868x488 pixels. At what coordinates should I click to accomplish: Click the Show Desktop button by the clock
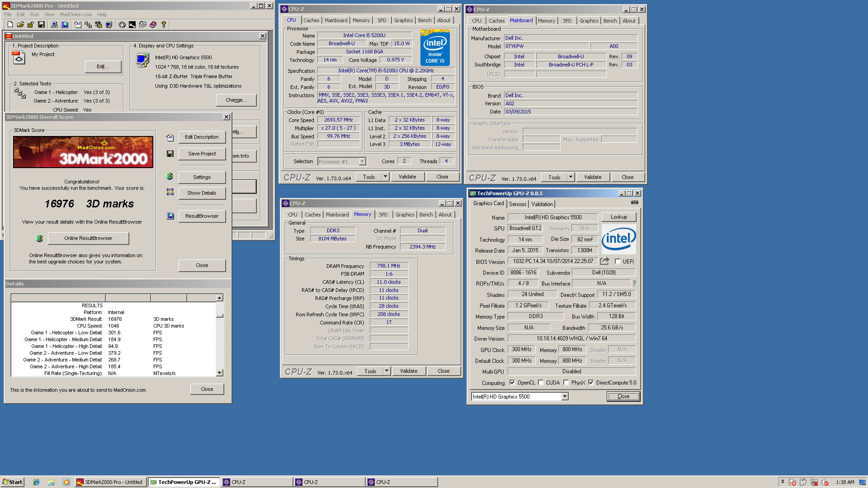tap(863, 482)
